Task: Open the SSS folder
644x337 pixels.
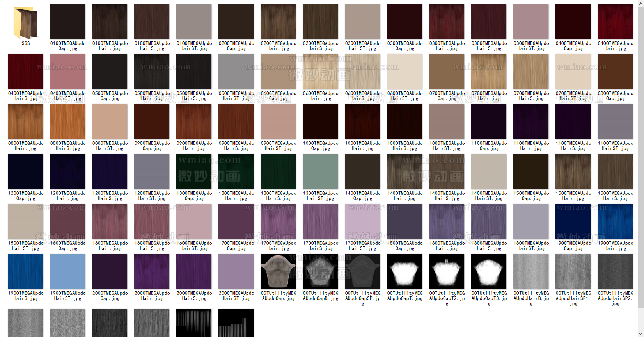Action: tap(26, 23)
